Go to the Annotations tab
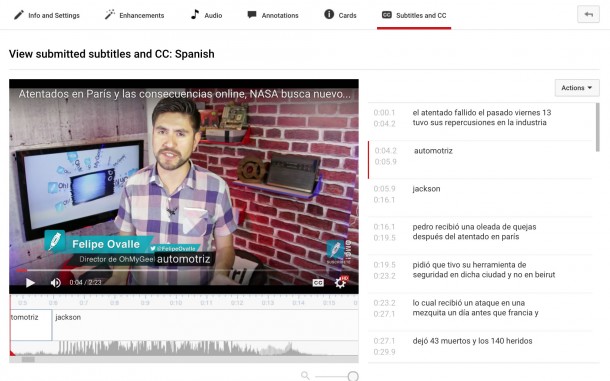This screenshot has height=381, width=610. tap(273, 15)
